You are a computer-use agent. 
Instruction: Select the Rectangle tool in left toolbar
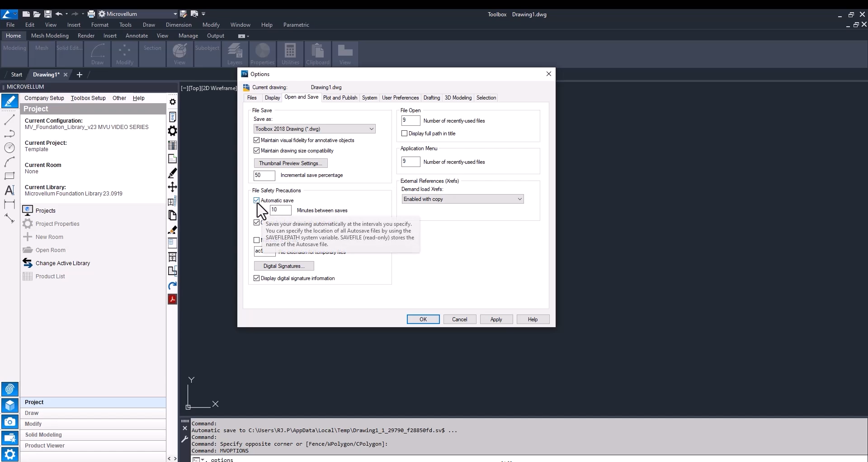[x=9, y=176]
